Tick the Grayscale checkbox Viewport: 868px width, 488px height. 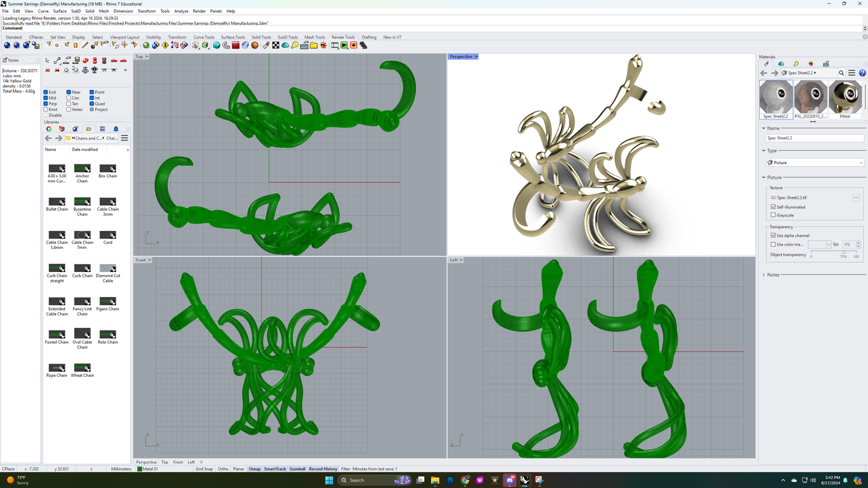(x=773, y=215)
